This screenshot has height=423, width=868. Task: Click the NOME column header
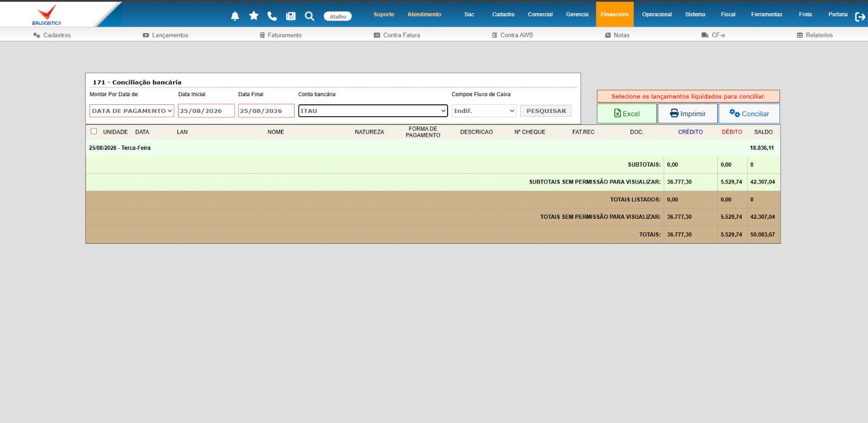[276, 132]
